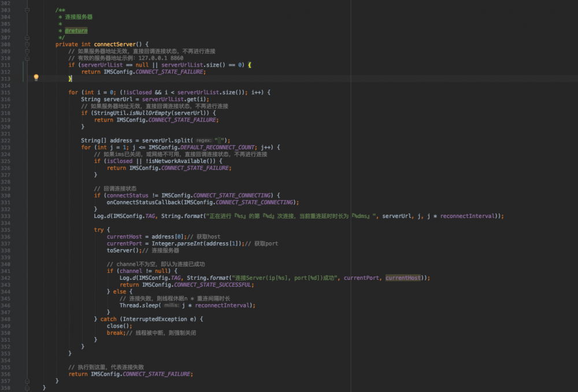Collapse the outer for loop starting at line 314
This screenshot has height=392, width=578.
(x=27, y=91)
